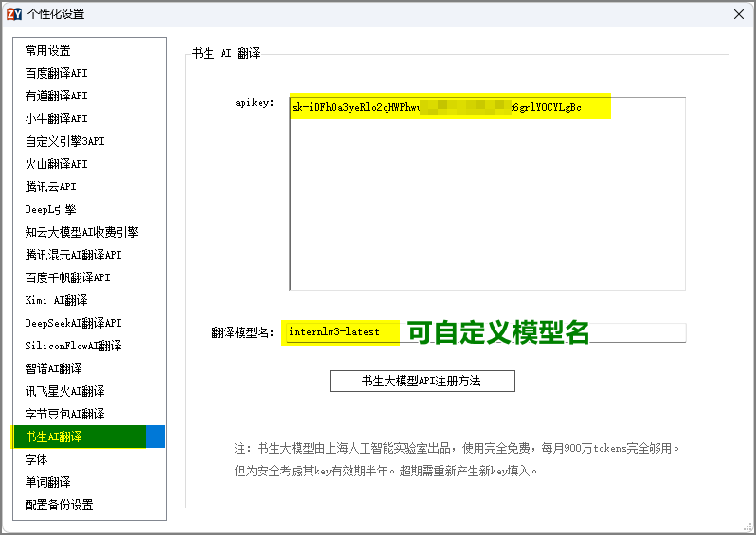Viewport: 756px width, 535px height.
Task: Open 书生大模型API注册方法 button
Action: pyautogui.click(x=423, y=382)
